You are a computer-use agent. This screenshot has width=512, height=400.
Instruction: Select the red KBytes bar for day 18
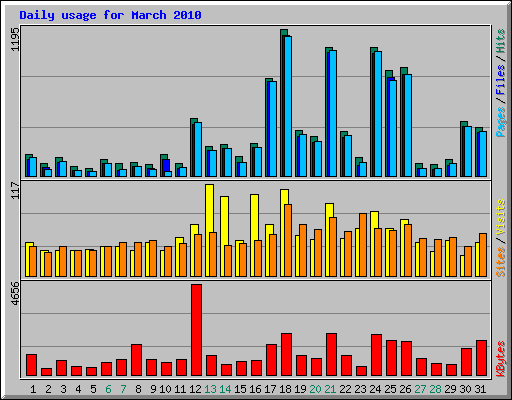(286, 355)
